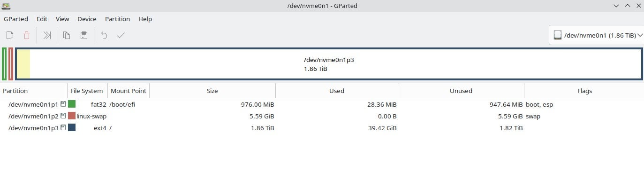Click the File System column header
Image resolution: width=644 pixels, height=172 pixels.
[87, 91]
